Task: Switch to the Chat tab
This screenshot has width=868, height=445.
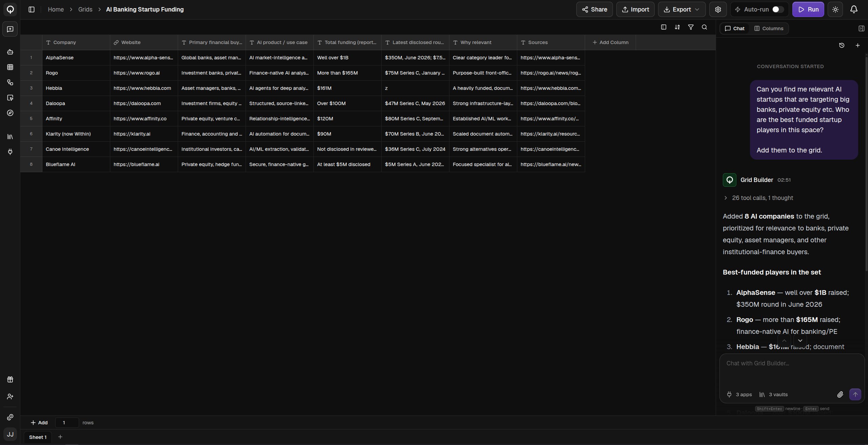Action: (x=734, y=29)
